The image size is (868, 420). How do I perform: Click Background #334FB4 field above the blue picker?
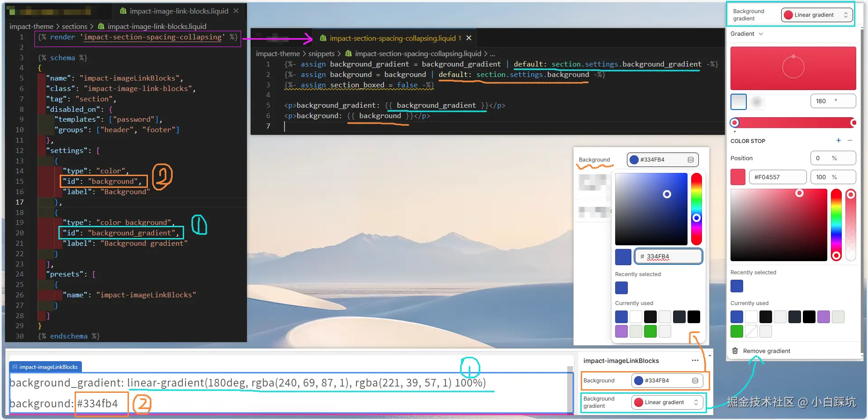pos(663,160)
